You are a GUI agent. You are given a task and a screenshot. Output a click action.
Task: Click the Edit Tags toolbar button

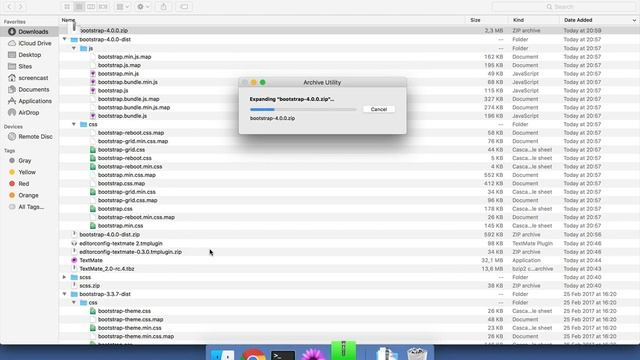(x=184, y=7)
